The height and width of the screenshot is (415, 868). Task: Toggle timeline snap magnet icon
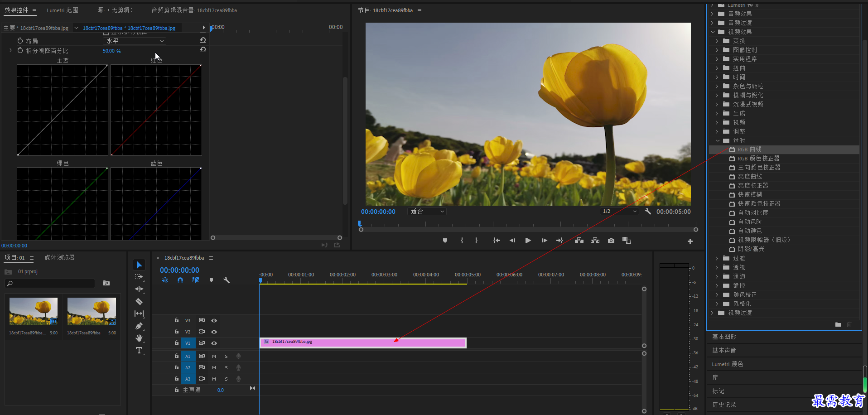180,280
